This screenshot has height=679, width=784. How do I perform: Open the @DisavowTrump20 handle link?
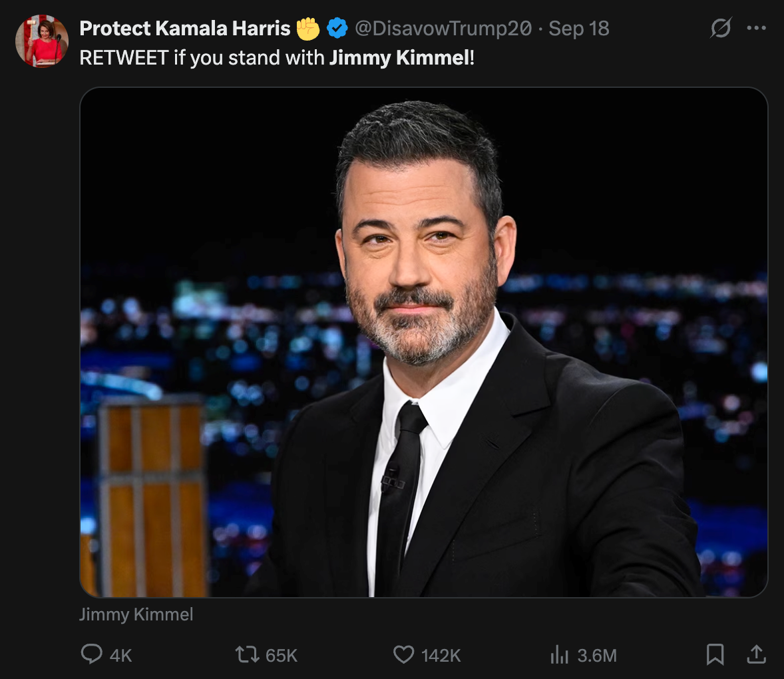coord(443,29)
